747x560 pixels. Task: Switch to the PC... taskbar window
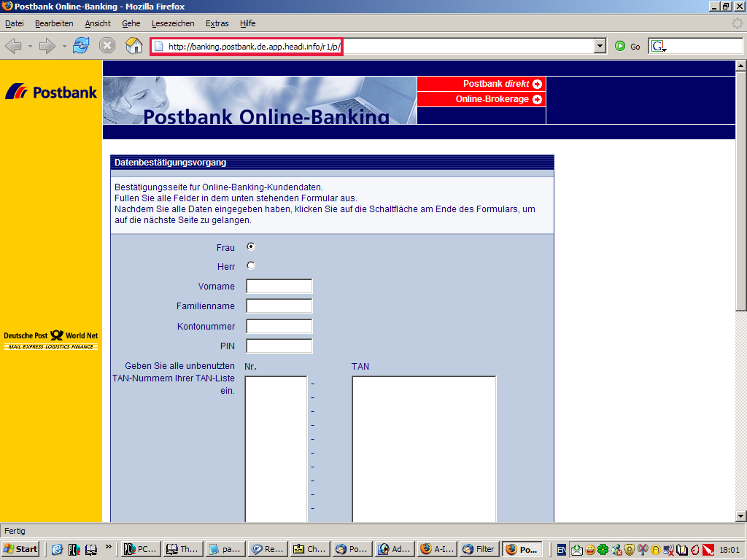coord(141,550)
